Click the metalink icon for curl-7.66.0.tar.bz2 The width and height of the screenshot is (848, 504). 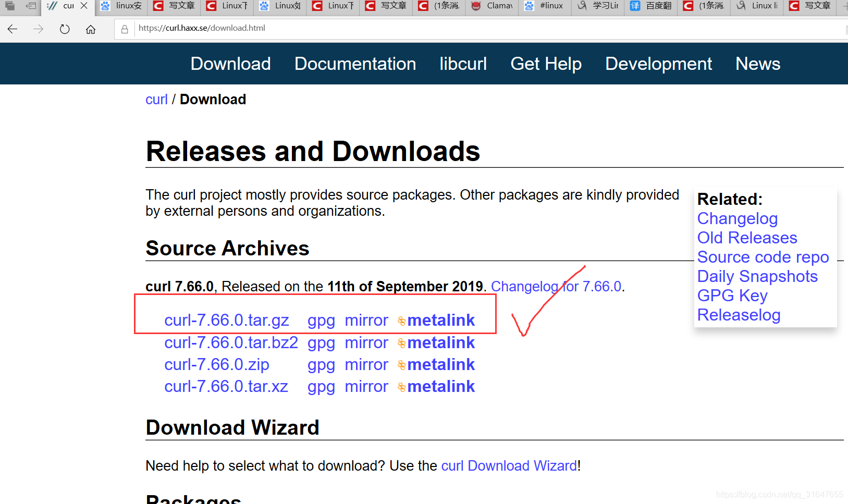click(401, 343)
